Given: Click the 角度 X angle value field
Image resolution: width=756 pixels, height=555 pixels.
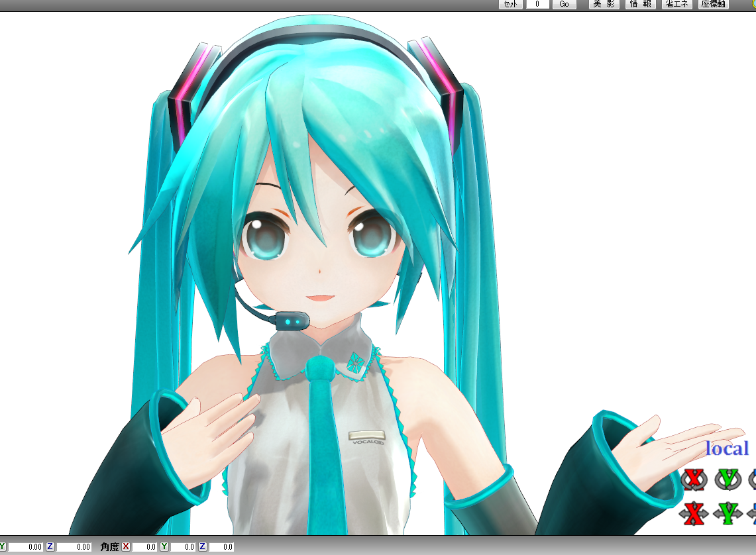Looking at the screenshot, I should pos(144,547).
